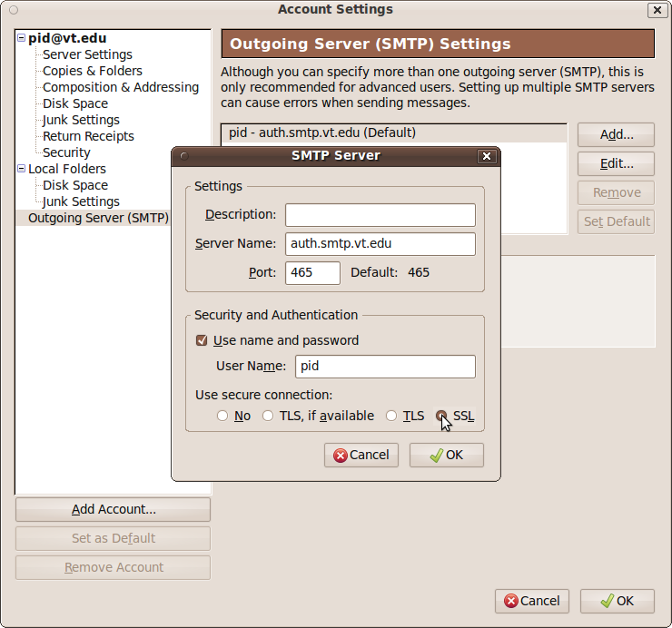This screenshot has height=628, width=672.
Task: Open Server Settings in the account tree
Action: click(87, 54)
